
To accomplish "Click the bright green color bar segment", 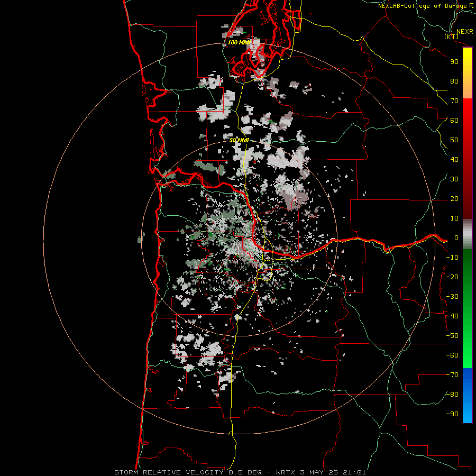I will tap(467, 349).
